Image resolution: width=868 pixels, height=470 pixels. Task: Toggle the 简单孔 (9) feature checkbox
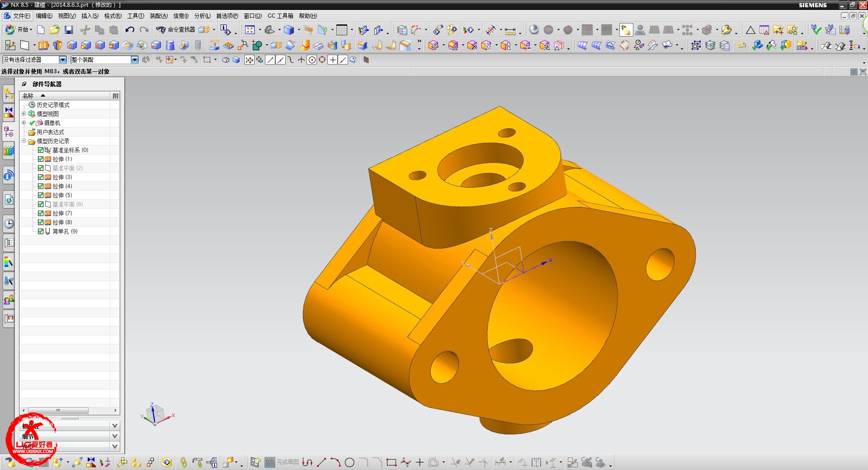[41, 231]
